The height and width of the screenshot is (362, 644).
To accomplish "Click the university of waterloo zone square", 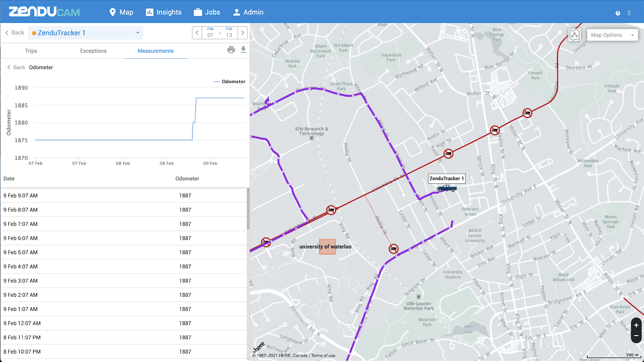I will tap(327, 247).
